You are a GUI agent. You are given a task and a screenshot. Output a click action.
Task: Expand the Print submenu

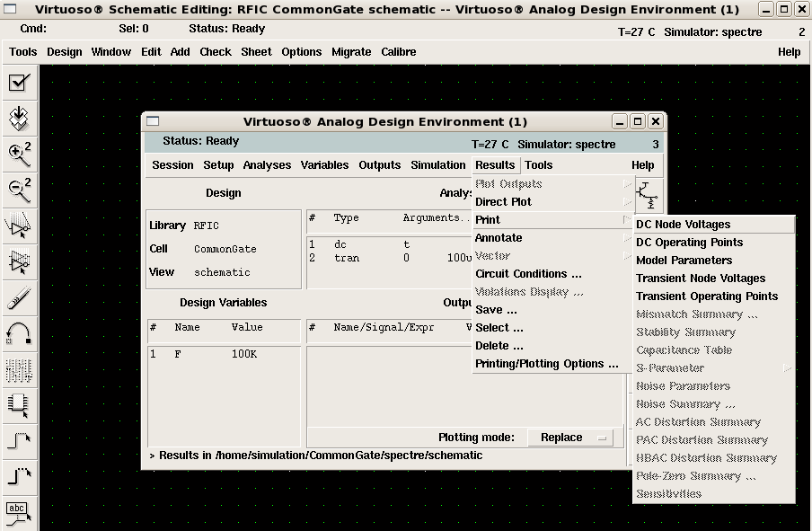click(x=552, y=219)
